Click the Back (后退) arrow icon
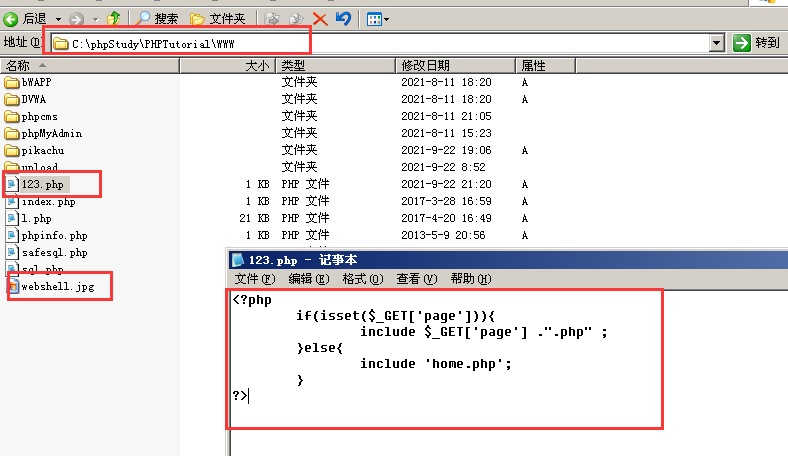Image resolution: width=788 pixels, height=456 pixels. coord(11,18)
